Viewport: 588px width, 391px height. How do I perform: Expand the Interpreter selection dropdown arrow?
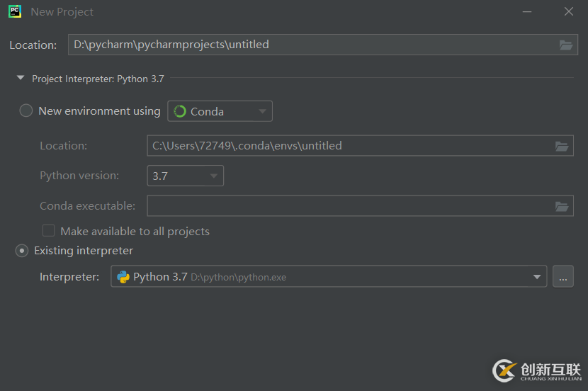pyautogui.click(x=537, y=277)
